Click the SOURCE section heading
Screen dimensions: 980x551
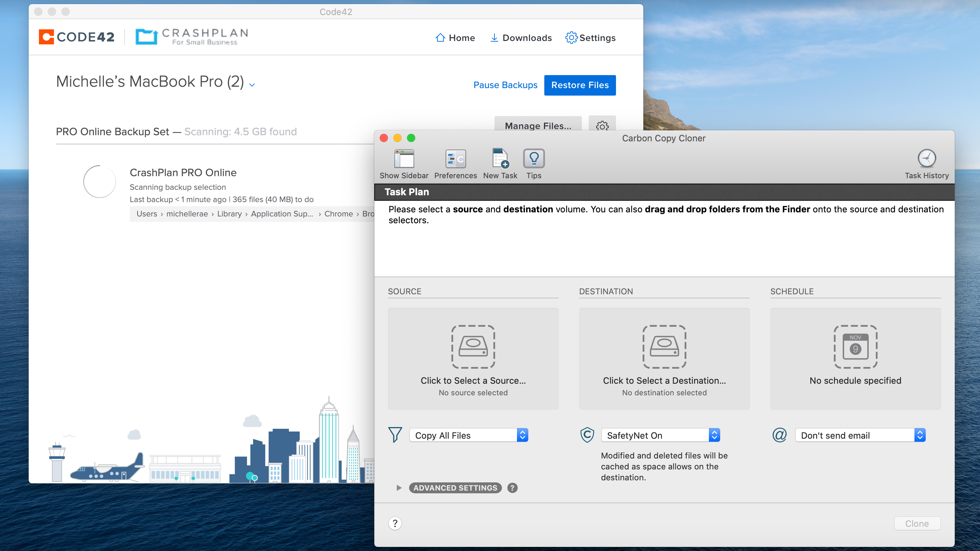tap(404, 291)
